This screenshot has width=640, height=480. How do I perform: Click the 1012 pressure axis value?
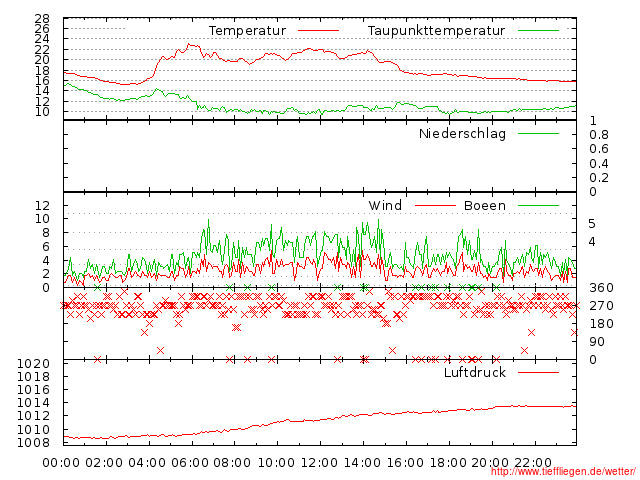[33, 416]
